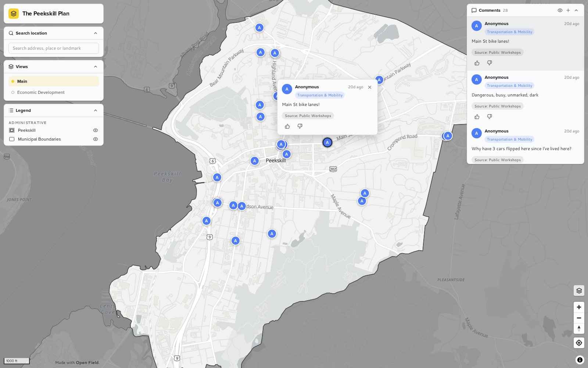Image resolution: width=588 pixels, height=368 pixels.
Task: Open the 'Why have 3 cars flipped' comment
Action: [x=526, y=145]
